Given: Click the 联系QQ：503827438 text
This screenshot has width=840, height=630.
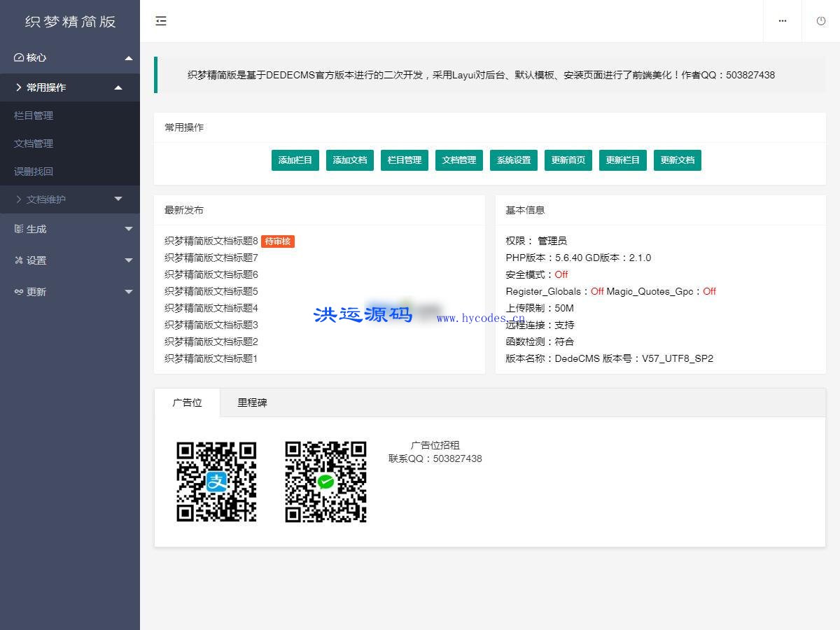Looking at the screenshot, I should [x=435, y=459].
